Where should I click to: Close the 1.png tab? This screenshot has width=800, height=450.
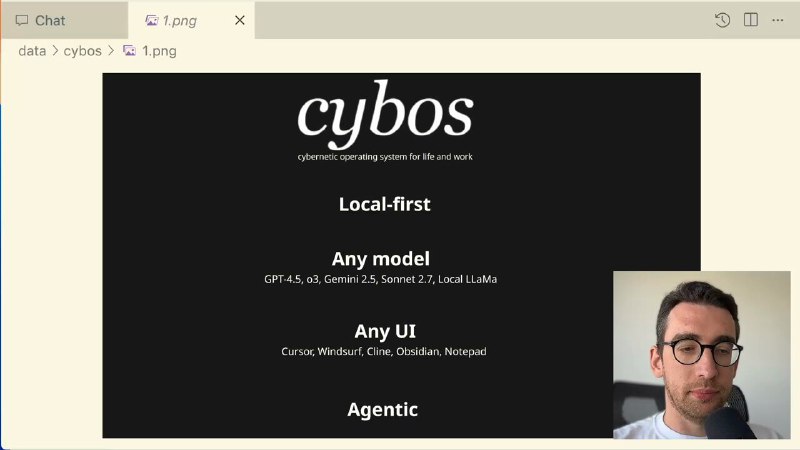point(240,20)
